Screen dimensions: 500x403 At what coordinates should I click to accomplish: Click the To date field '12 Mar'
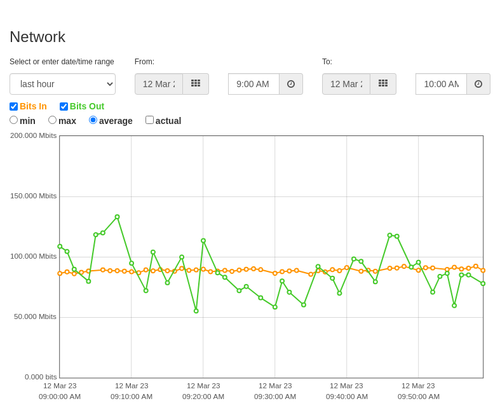click(346, 84)
